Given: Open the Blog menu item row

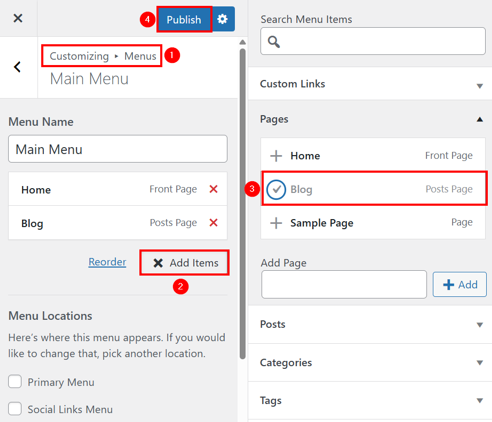Looking at the screenshot, I should pyautogui.click(x=118, y=223).
